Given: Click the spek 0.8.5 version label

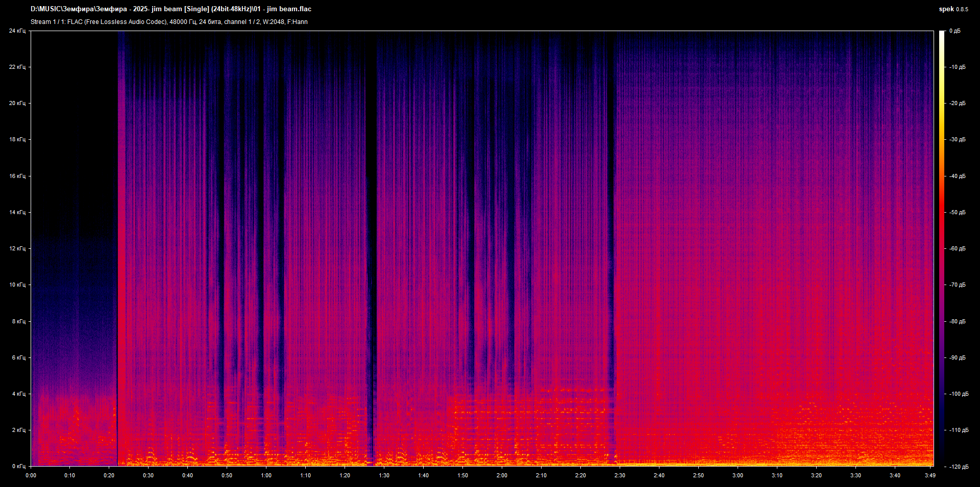Looking at the screenshot, I should (x=953, y=9).
